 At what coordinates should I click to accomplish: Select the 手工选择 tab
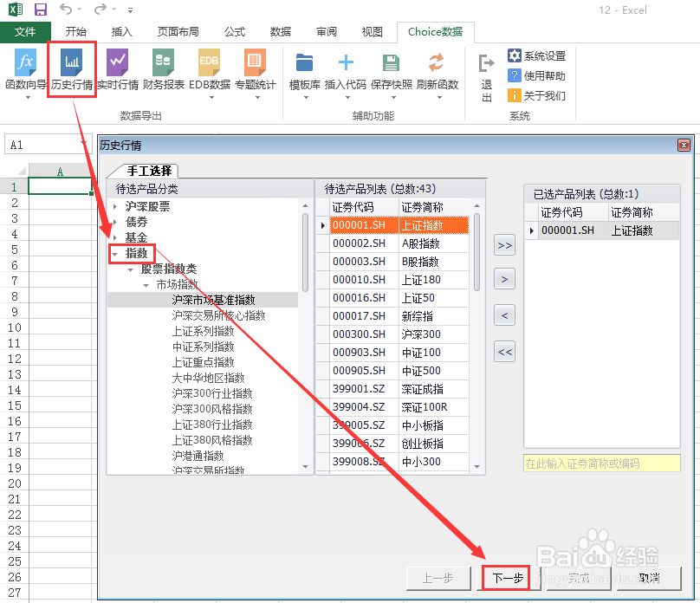pyautogui.click(x=149, y=171)
